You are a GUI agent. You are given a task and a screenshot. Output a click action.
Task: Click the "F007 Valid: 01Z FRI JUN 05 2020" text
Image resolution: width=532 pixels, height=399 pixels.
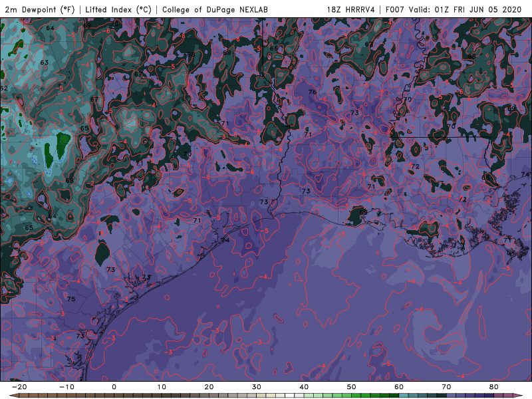click(x=454, y=9)
